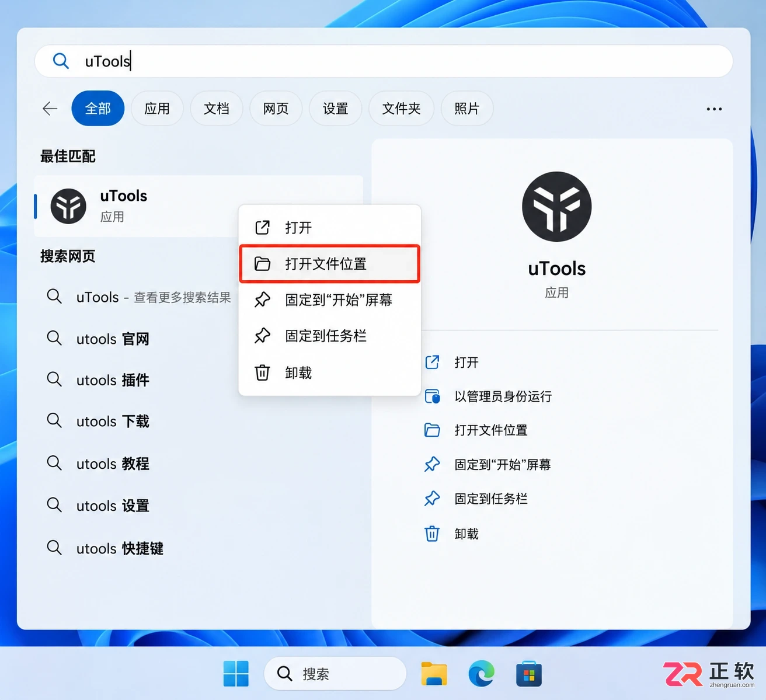Click 固定到任务栏 in the right details pane
Screen dimensions: 766x700
[491, 499]
